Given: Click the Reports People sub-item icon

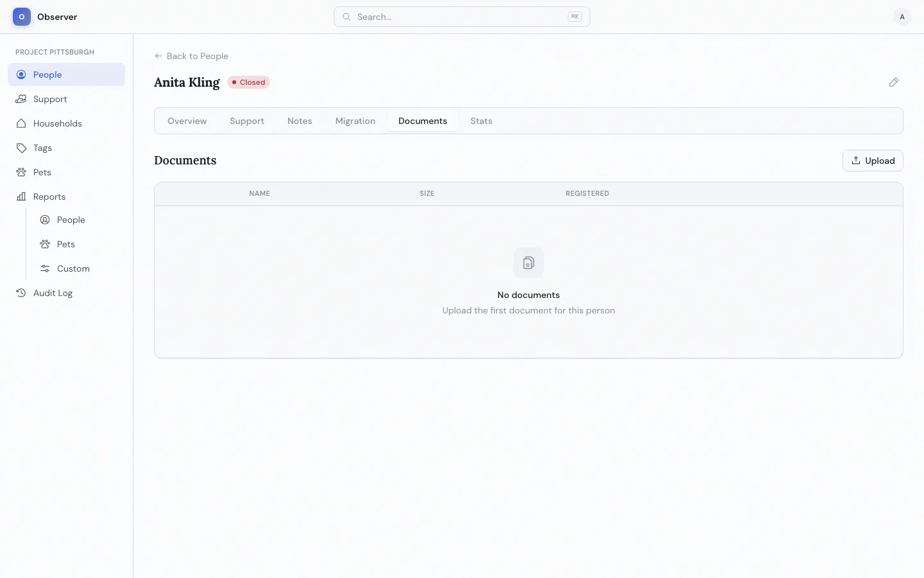Looking at the screenshot, I should click(x=45, y=220).
